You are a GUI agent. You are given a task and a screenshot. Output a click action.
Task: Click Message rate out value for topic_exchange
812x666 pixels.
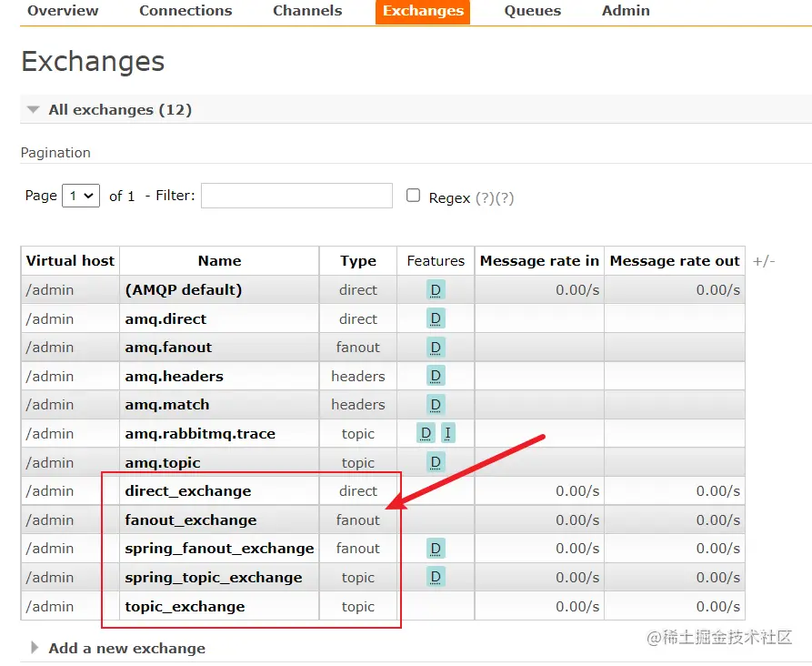click(x=717, y=607)
